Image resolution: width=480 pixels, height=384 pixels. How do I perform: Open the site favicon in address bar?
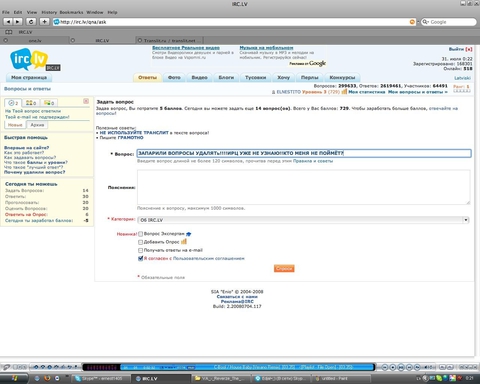(x=57, y=22)
